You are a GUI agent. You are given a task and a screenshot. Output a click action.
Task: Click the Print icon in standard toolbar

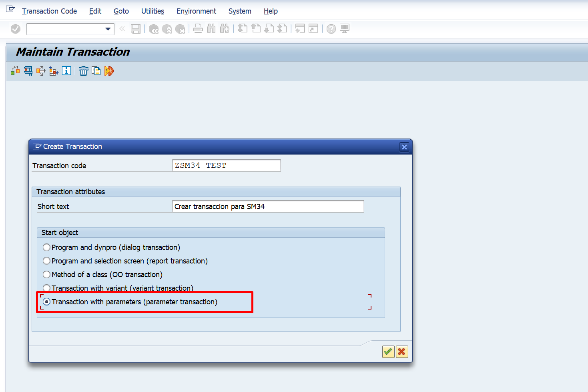[x=198, y=29]
